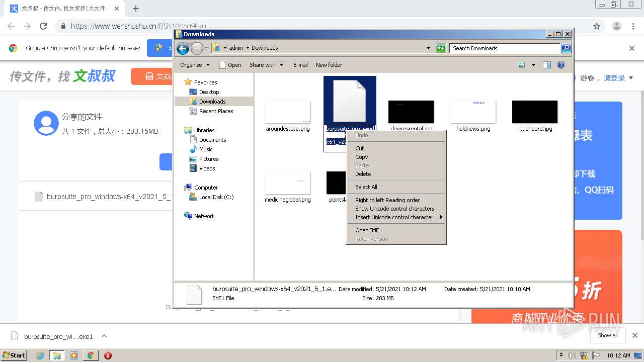The height and width of the screenshot is (362, 644).
Task: Open Chrome profile avatar icon
Action: (617, 26)
